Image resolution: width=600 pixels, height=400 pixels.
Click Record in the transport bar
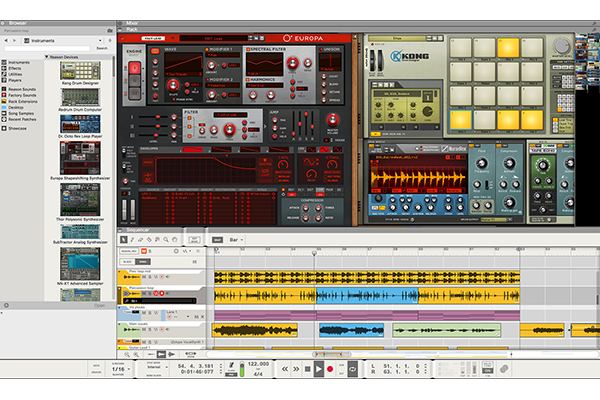click(330, 369)
